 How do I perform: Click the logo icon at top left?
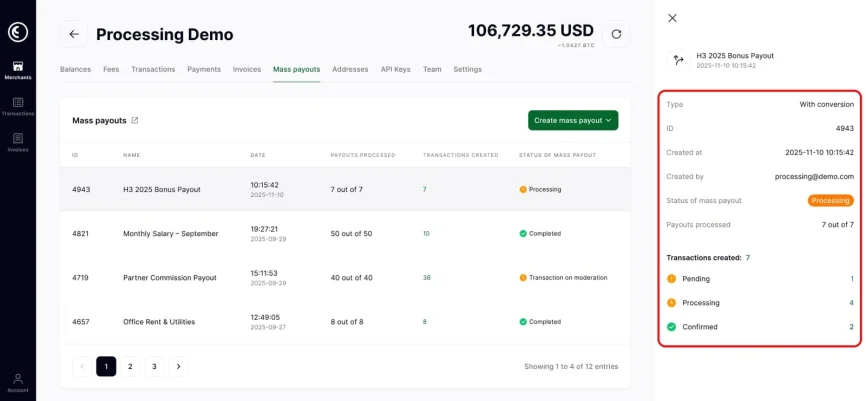pyautogui.click(x=17, y=31)
